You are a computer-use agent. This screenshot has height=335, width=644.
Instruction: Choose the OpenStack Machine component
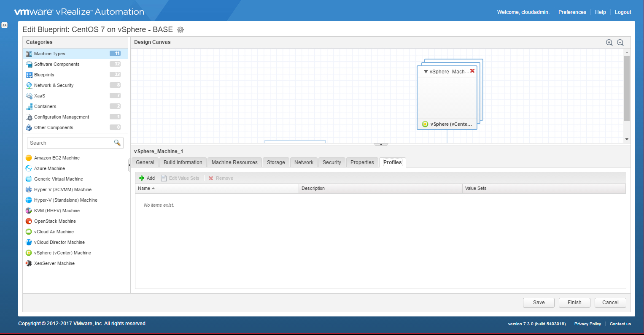pyautogui.click(x=55, y=221)
